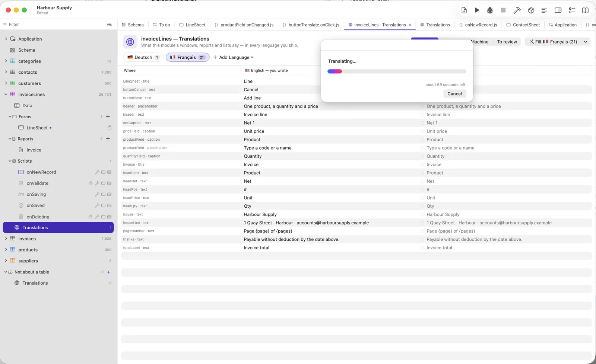Add a new form with plus icon
This screenshot has height=364, width=596.
tap(108, 116)
